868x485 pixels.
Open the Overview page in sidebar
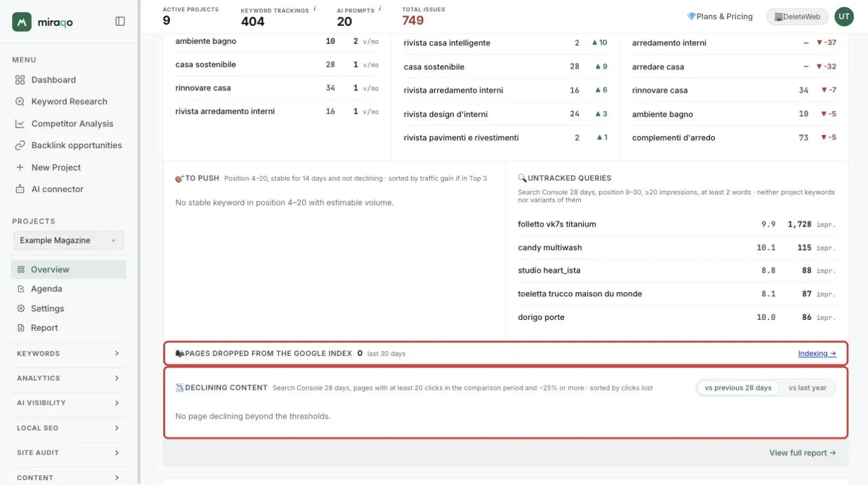tap(68, 269)
